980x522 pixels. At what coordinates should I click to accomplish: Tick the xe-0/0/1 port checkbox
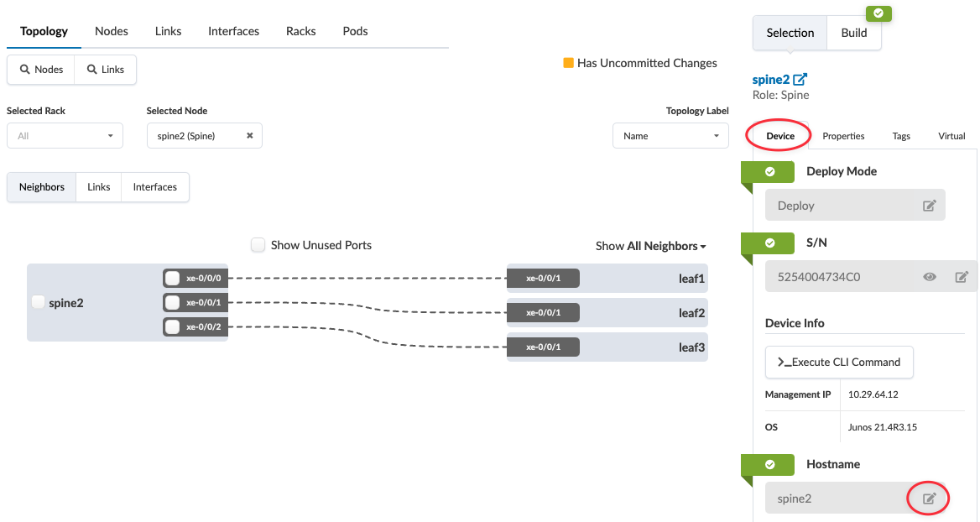172,303
